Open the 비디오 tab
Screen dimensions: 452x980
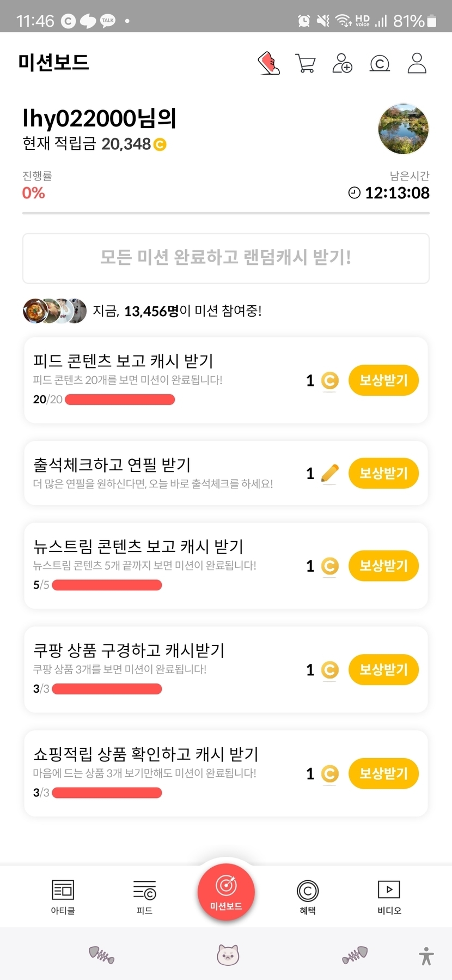coord(389,897)
